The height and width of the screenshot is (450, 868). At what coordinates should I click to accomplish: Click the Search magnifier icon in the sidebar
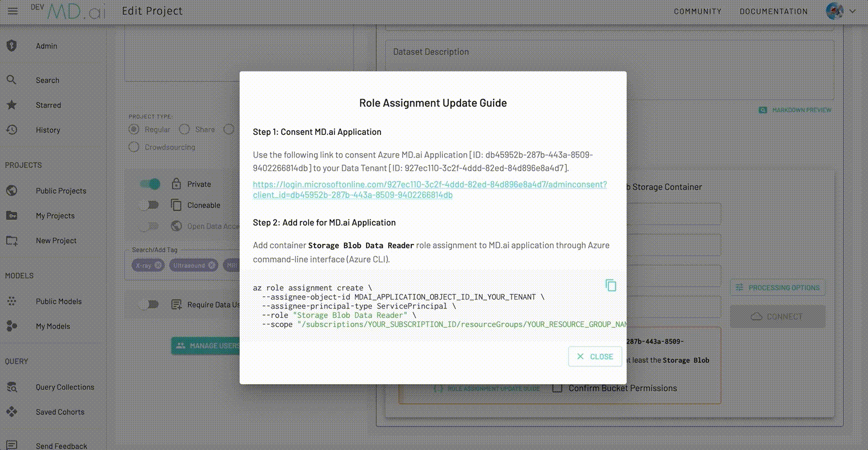coord(12,80)
